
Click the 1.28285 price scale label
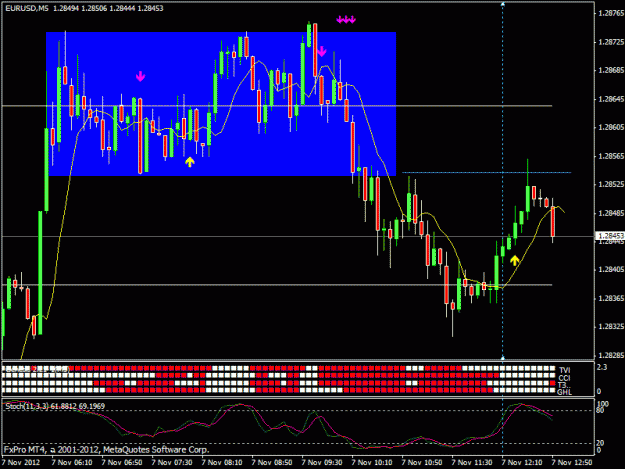(610, 355)
